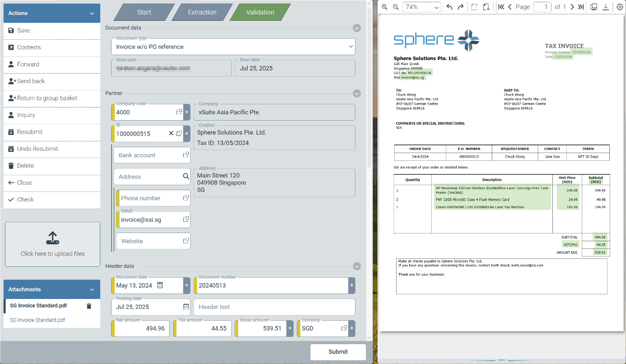Click into the Header text field
This screenshot has height=364, width=626.
(274, 307)
